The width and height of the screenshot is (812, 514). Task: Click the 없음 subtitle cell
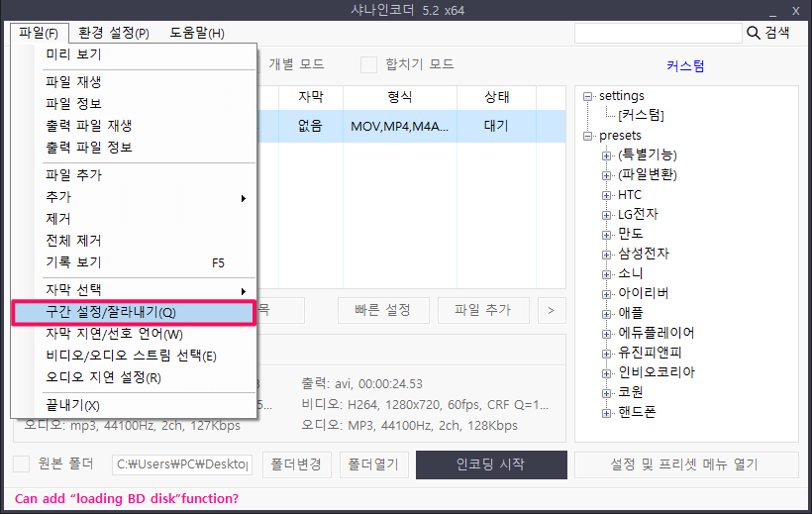click(x=311, y=126)
